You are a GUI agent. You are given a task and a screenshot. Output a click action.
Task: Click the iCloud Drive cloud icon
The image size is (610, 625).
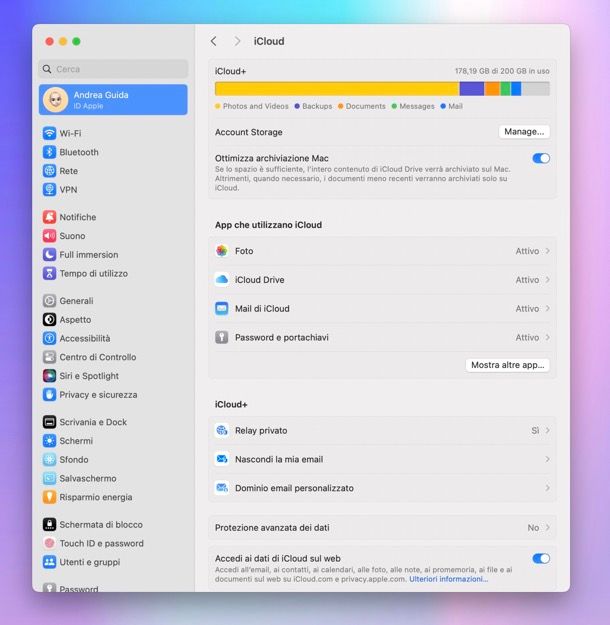tap(222, 279)
